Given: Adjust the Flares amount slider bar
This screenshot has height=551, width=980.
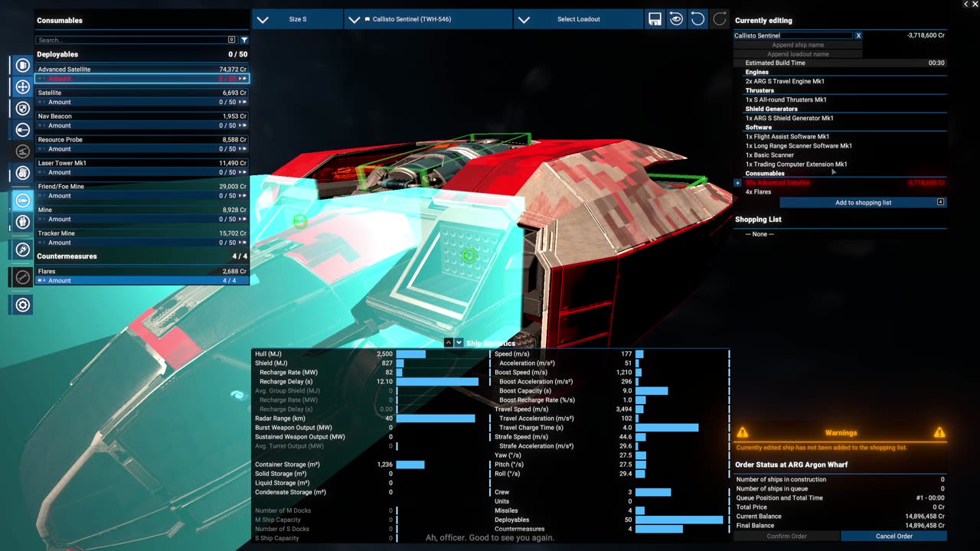Looking at the screenshot, I should pos(142,281).
